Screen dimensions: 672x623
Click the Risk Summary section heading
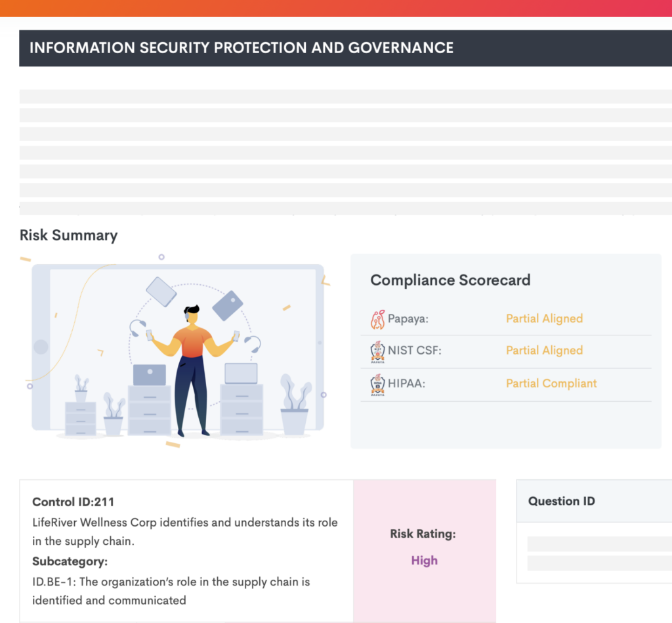coord(68,235)
